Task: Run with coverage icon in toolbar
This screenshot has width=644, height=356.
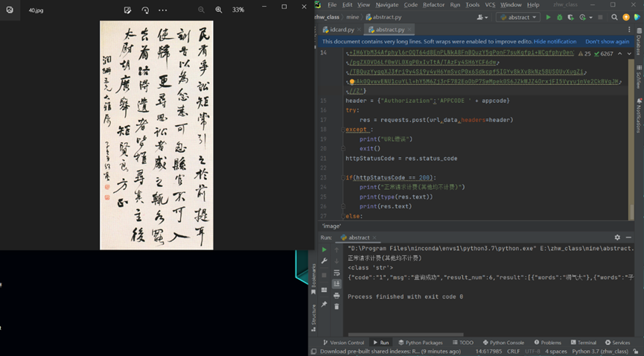Action: tap(570, 17)
